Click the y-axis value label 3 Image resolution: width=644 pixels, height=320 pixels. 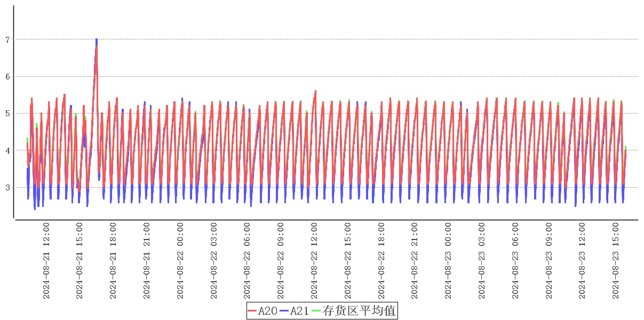pos(7,188)
